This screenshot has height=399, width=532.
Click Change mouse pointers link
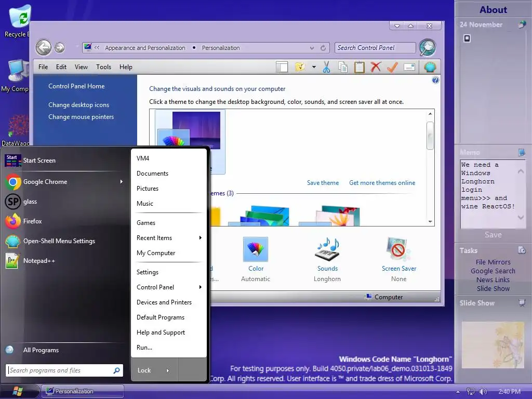pos(81,117)
